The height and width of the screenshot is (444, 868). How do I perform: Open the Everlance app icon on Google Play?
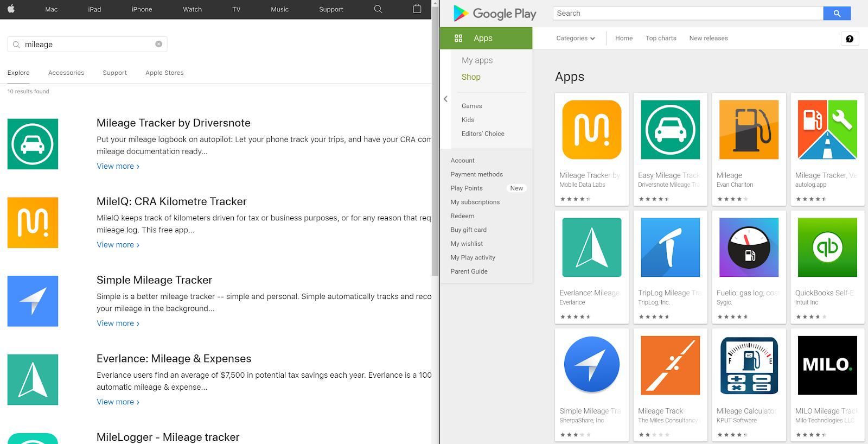click(592, 248)
